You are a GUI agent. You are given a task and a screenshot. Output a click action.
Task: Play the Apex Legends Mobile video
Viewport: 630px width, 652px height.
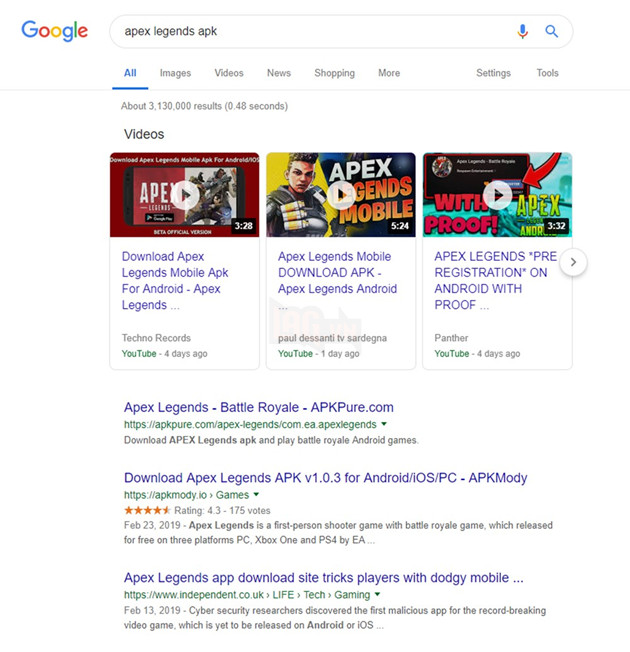(341, 195)
